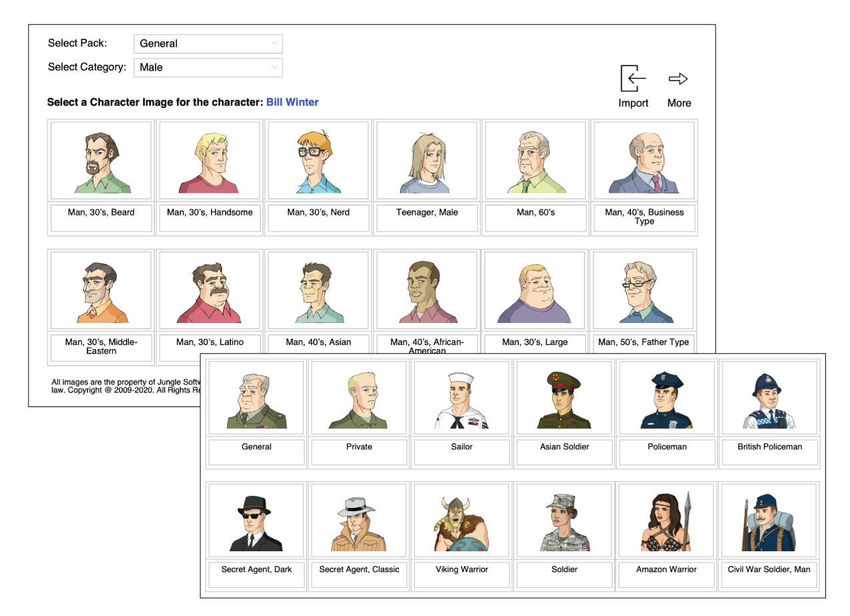Select the "Secret Agent, Dark" portrait
This screenshot has width=850, height=616.
(256, 521)
